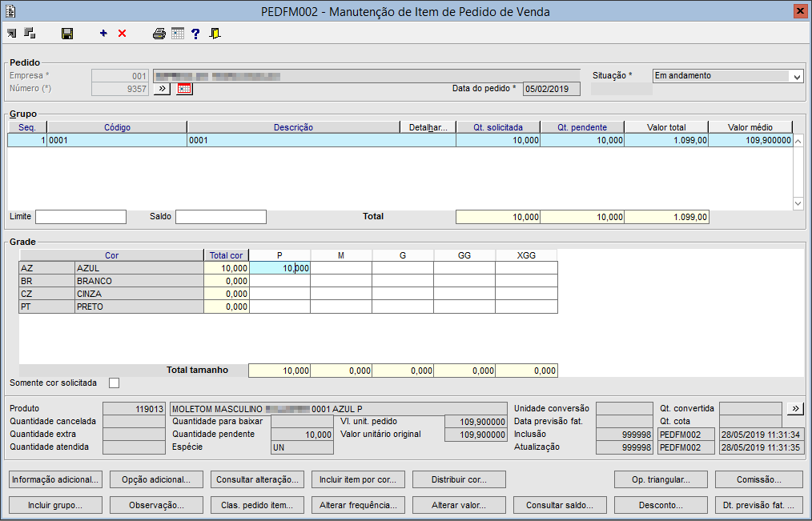Click the Data do pedido field
812x521 pixels.
(x=552, y=89)
